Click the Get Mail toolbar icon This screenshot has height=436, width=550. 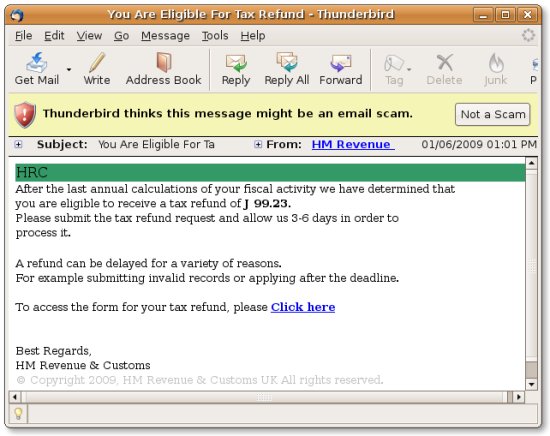[36, 62]
